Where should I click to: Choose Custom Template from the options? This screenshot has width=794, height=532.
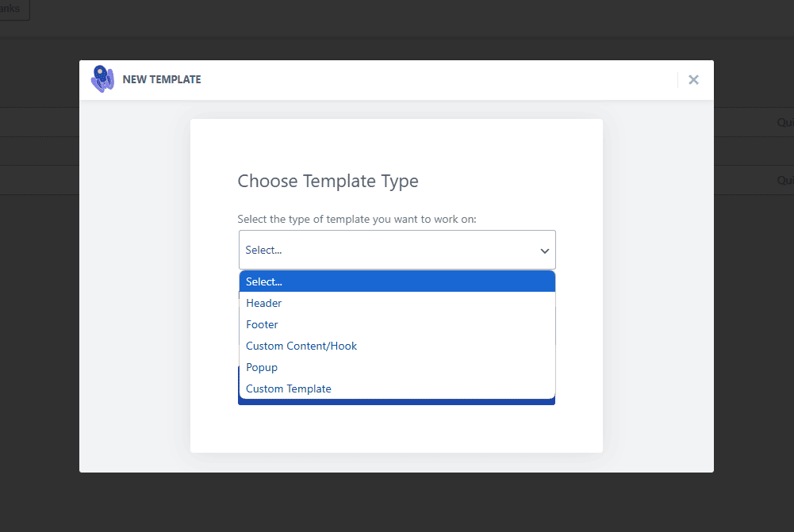[289, 388]
